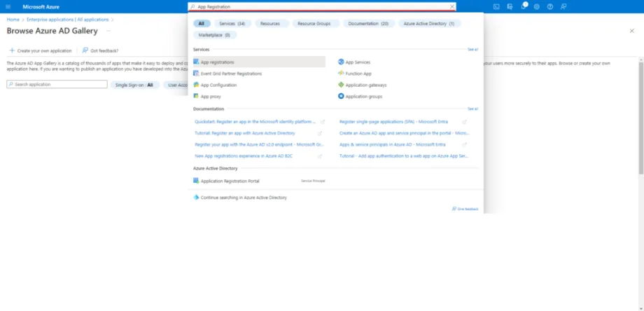
Task: Click Enterprise applications | All applications breadcrumb
Action: tap(68, 20)
